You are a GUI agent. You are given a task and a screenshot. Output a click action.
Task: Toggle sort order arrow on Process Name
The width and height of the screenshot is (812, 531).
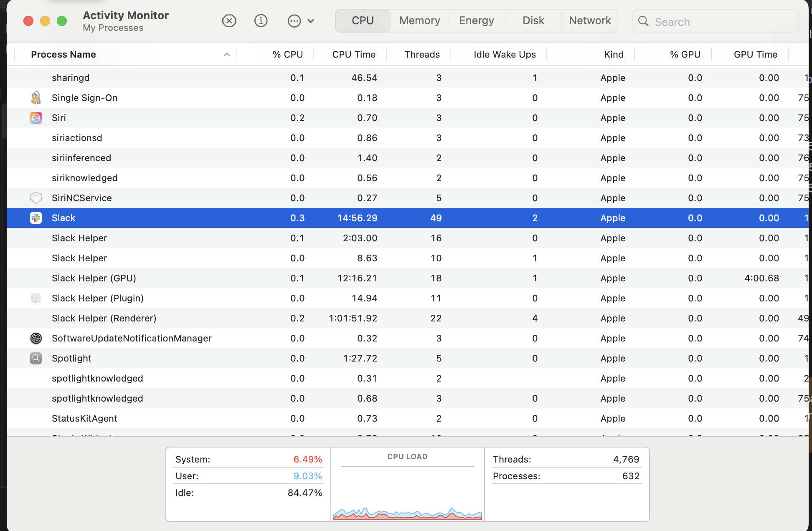click(226, 54)
